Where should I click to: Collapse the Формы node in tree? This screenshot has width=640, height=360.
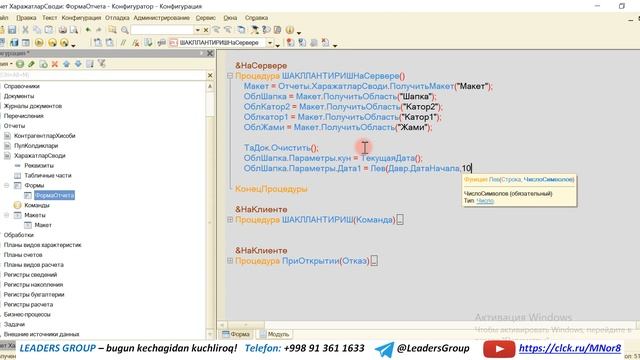(7, 185)
